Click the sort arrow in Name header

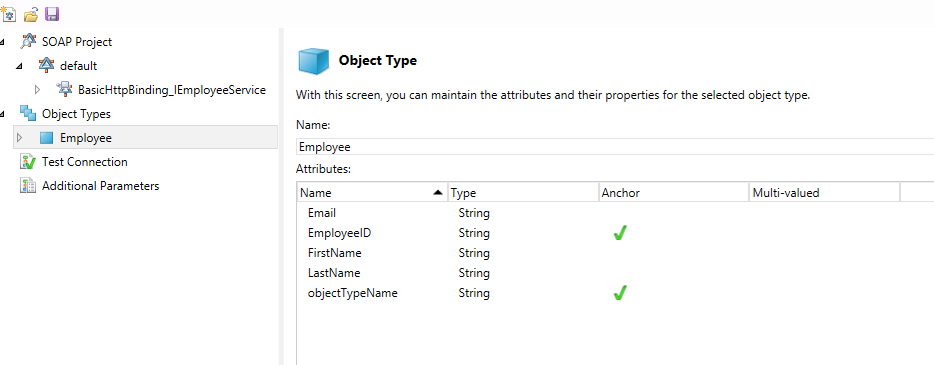coord(438,192)
